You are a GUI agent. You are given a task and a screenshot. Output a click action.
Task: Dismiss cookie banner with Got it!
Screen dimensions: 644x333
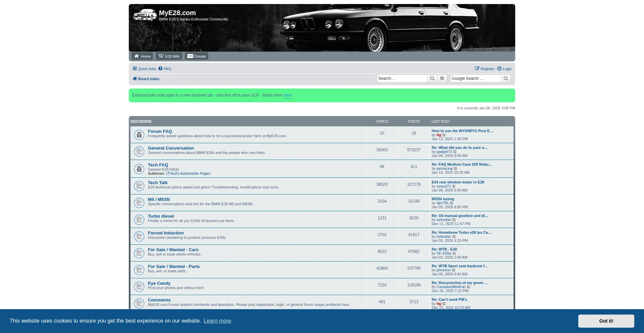[606, 321]
